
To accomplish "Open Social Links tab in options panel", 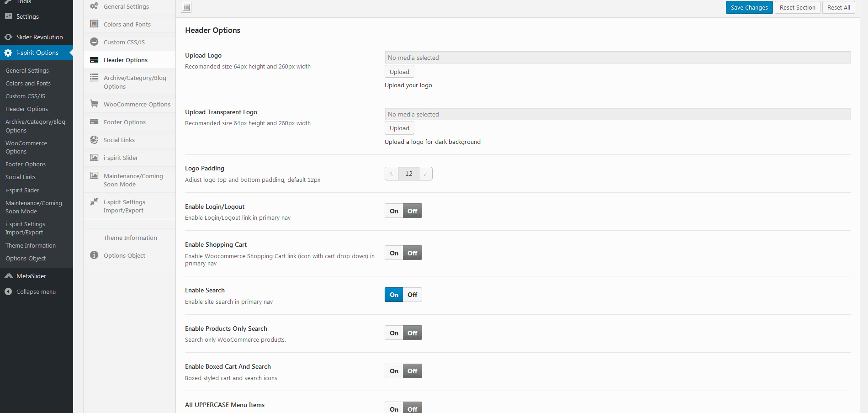I will point(130,140).
